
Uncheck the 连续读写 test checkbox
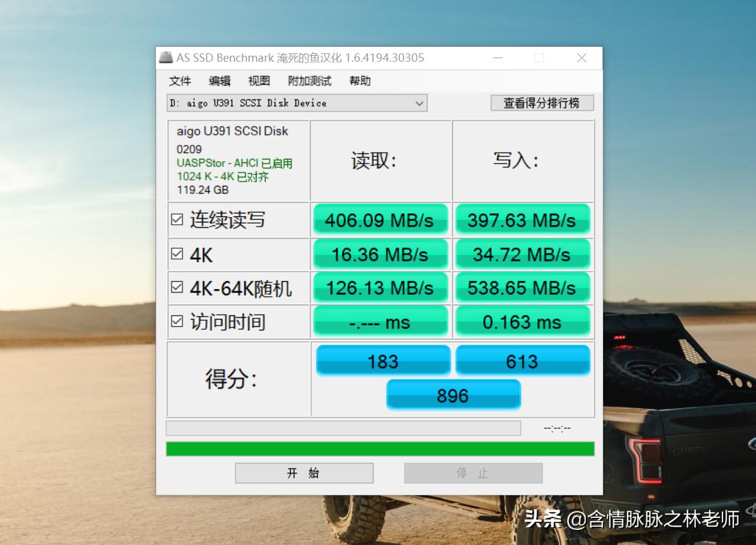(x=176, y=220)
